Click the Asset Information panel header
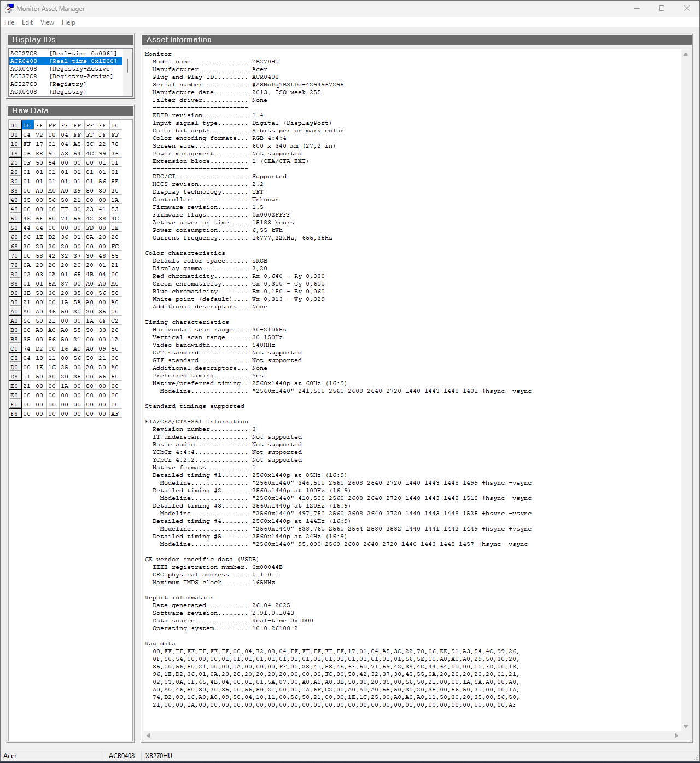The image size is (700, 763). click(x=417, y=40)
